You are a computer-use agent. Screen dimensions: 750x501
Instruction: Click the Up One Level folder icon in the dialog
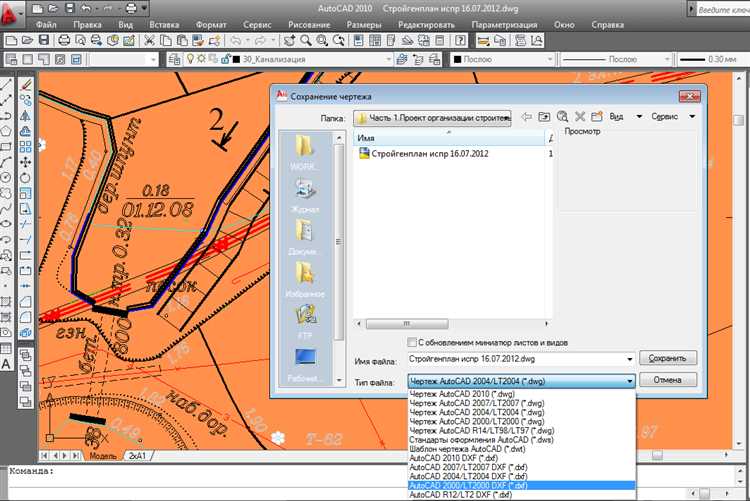point(544,116)
